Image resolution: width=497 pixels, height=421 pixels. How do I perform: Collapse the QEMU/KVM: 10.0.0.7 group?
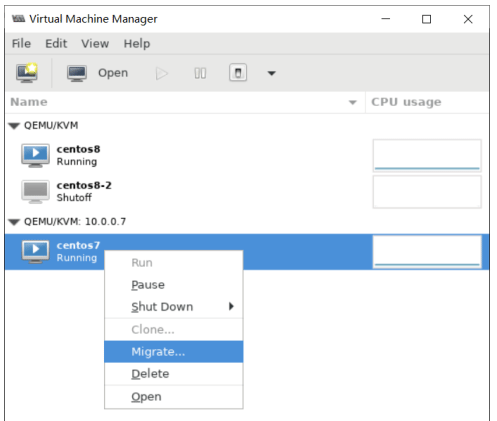click(x=14, y=222)
